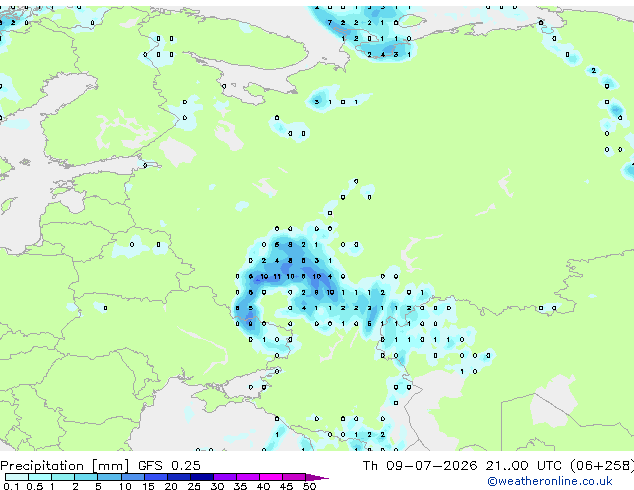Click the "[mm]" unit label
The height and width of the screenshot is (490, 634).
click(x=110, y=466)
